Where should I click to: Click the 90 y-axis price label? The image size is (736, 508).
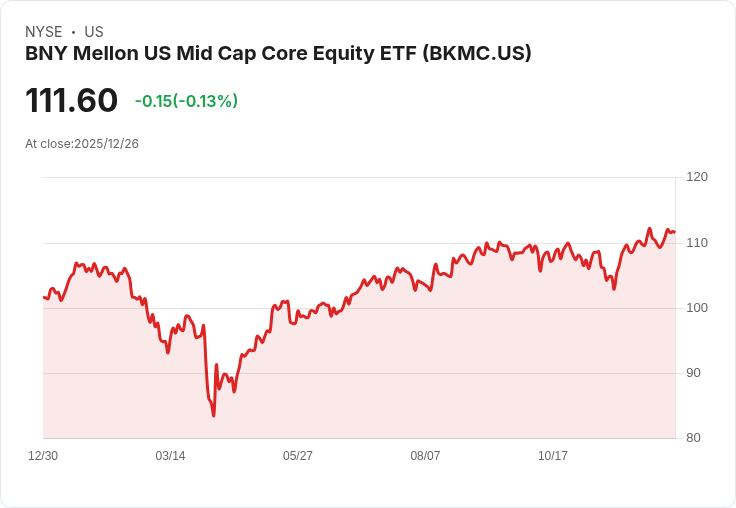tap(693, 373)
